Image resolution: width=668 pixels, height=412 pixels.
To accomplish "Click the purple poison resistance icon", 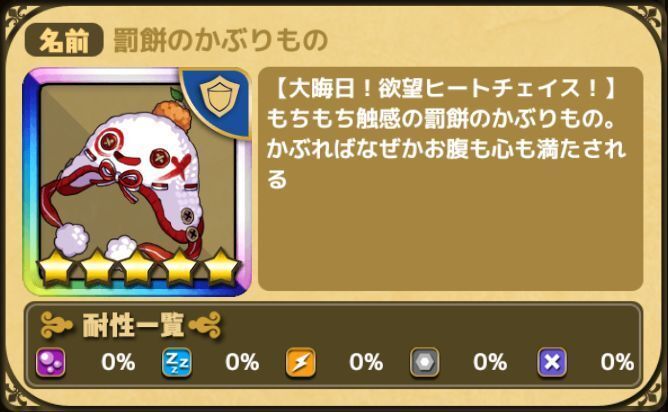I will click(50, 363).
